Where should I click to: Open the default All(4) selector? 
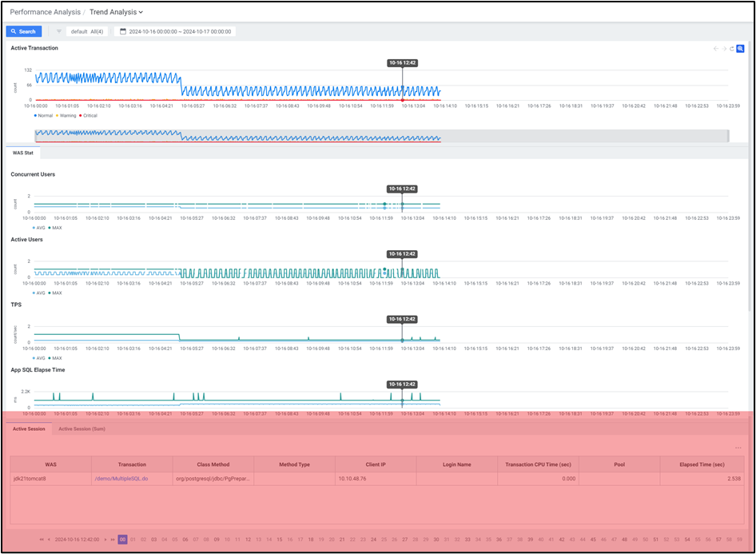pos(87,31)
